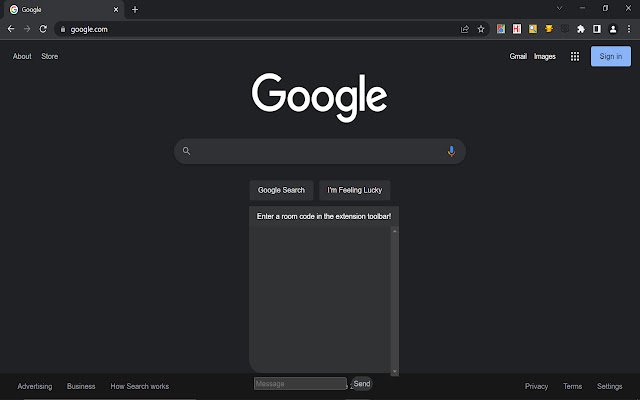This screenshot has width=640, height=400.
Task: Close the Google tab
Action: tap(116, 9)
